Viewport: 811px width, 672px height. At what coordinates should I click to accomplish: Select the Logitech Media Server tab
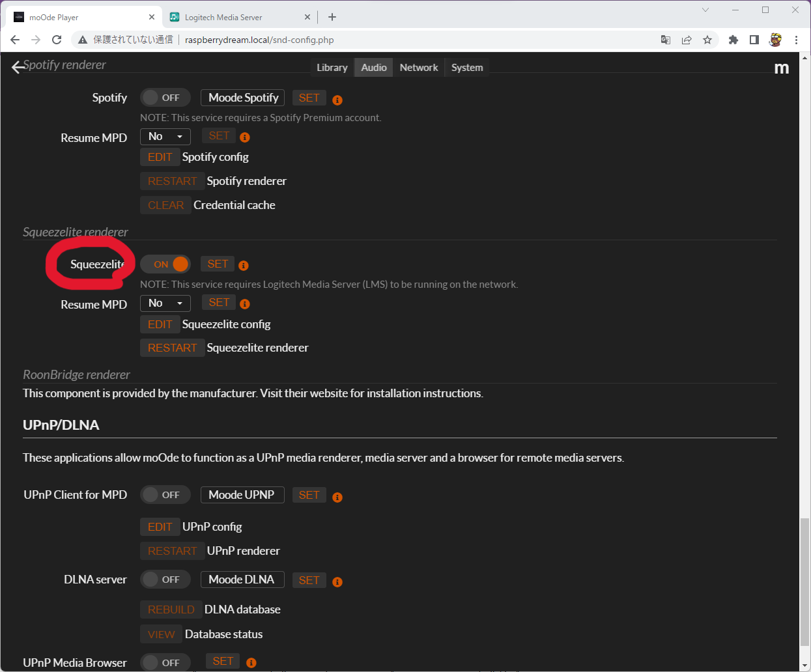click(241, 17)
